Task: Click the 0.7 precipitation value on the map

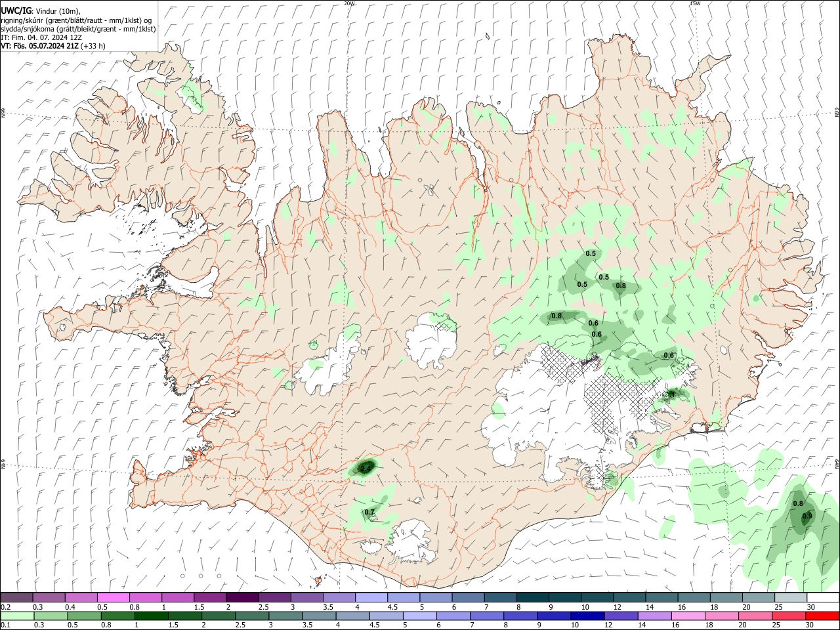Action: [x=369, y=512]
